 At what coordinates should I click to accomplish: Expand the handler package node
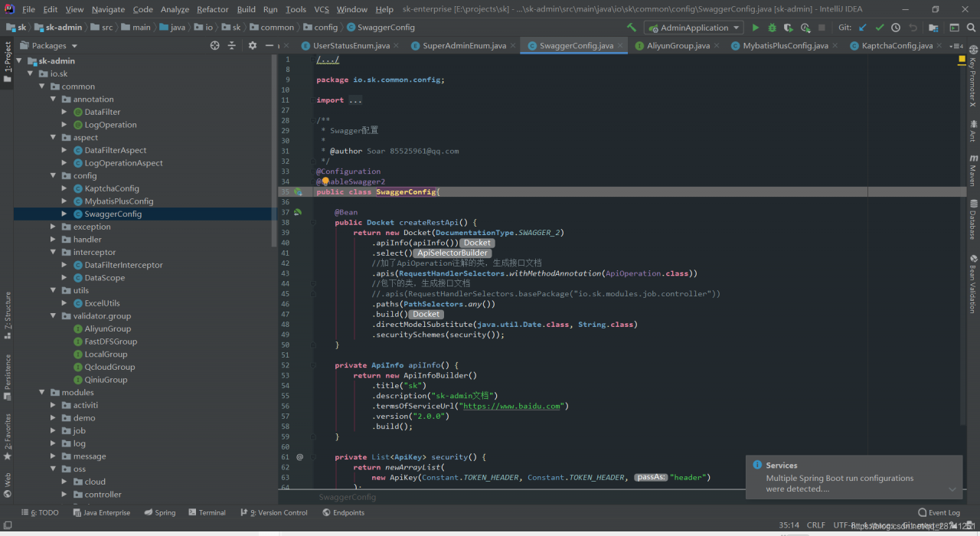click(54, 239)
